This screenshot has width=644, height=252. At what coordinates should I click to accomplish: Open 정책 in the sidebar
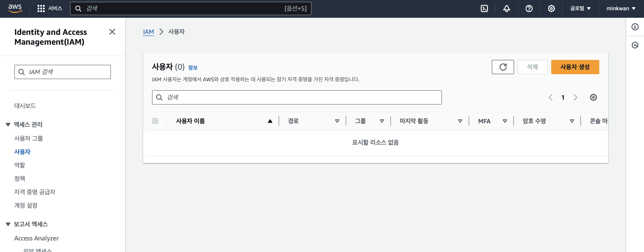point(19,178)
